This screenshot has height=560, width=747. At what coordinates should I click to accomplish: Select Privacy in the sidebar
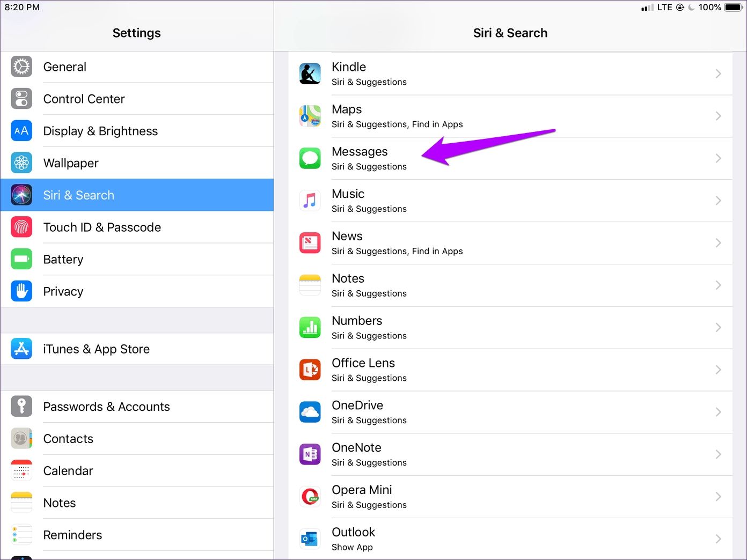pyautogui.click(x=137, y=291)
